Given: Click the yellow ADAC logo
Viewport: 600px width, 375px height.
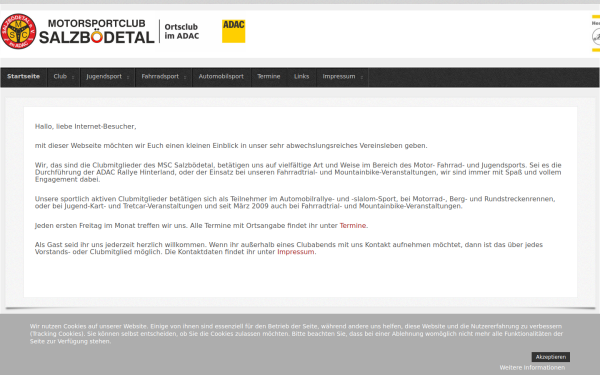Looking at the screenshot, I should tap(233, 31).
